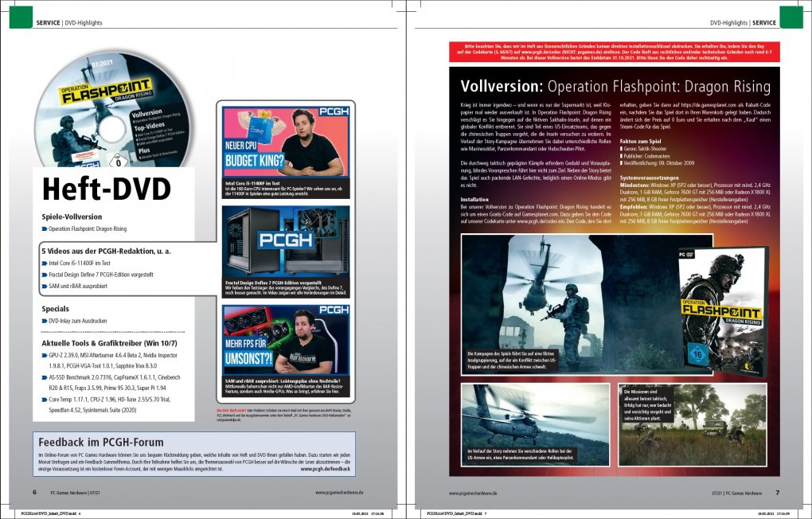The image size is (812, 519).
Task: Click the Specials heading
Action: tap(56, 309)
